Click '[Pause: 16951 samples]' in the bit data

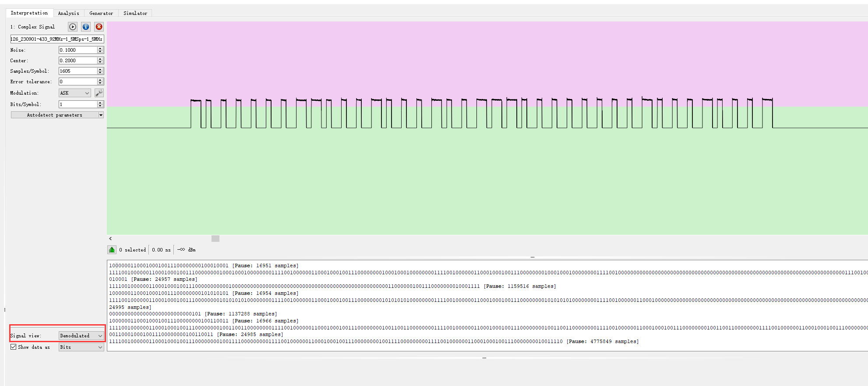[x=265, y=266]
